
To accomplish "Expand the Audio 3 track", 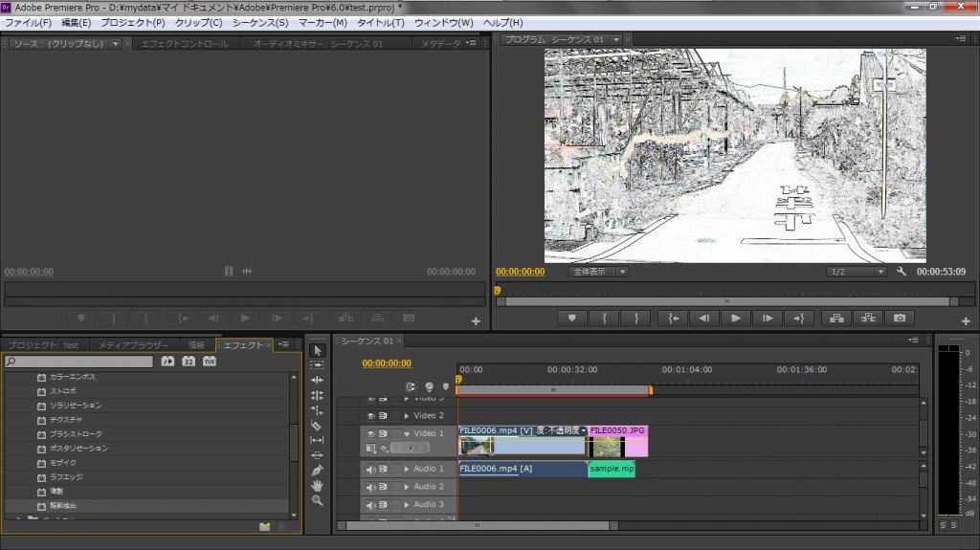I will (x=407, y=504).
